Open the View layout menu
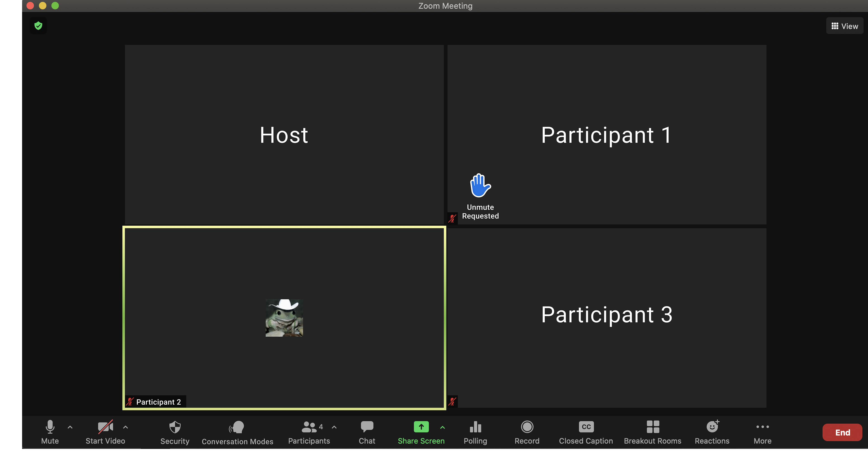The height and width of the screenshot is (457, 868). pos(845,26)
